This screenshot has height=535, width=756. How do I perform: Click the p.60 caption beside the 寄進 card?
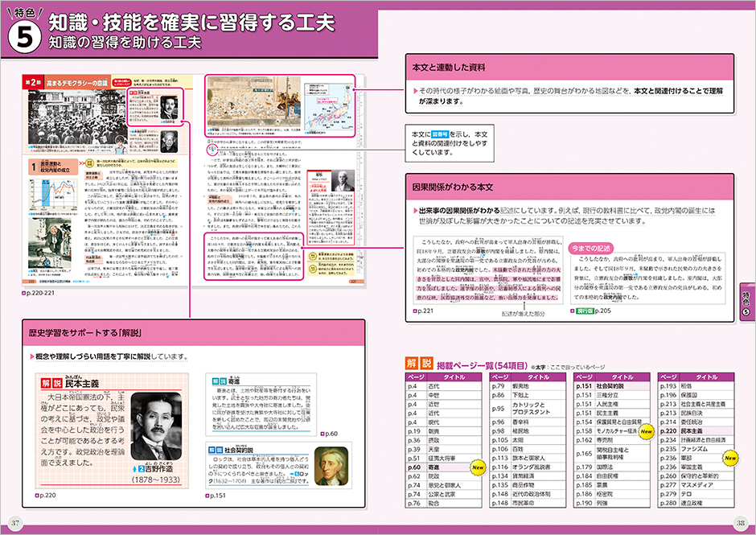[329, 434]
